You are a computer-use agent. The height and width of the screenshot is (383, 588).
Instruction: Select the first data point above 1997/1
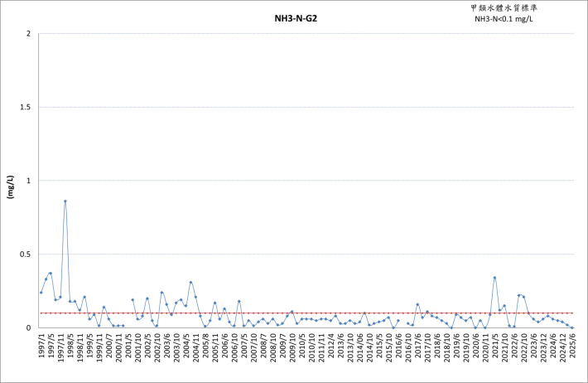tap(41, 293)
